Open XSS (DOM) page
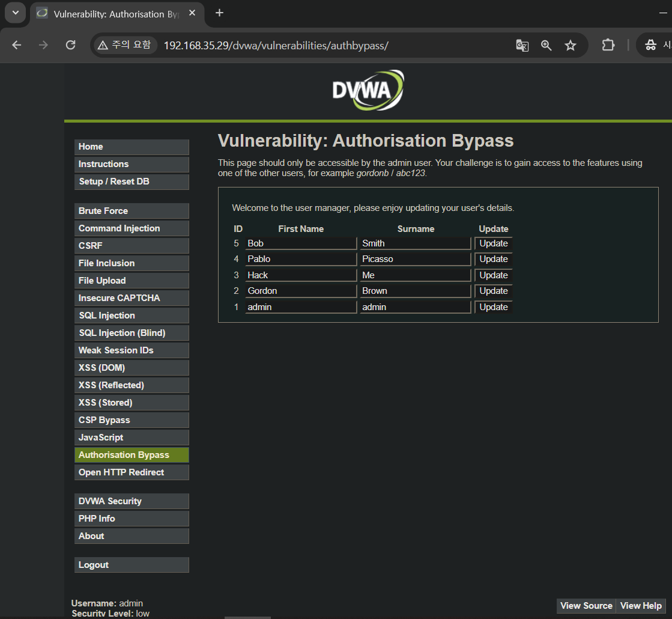The height and width of the screenshot is (619, 672). 132,368
